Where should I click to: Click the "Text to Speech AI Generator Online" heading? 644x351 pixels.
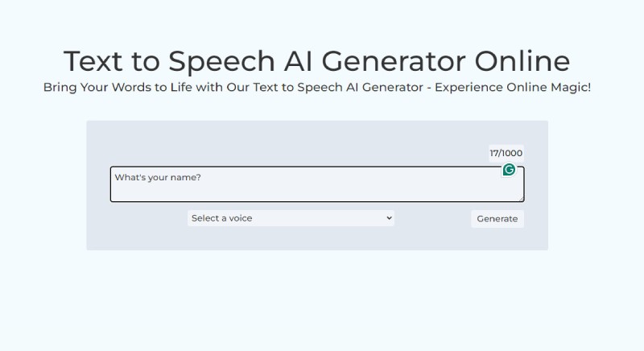[x=316, y=61]
